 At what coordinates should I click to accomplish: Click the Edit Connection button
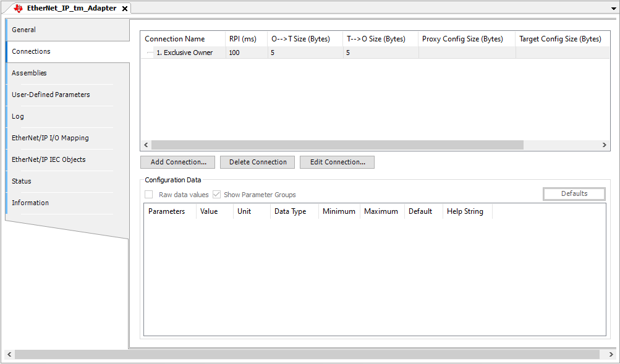tap(337, 162)
